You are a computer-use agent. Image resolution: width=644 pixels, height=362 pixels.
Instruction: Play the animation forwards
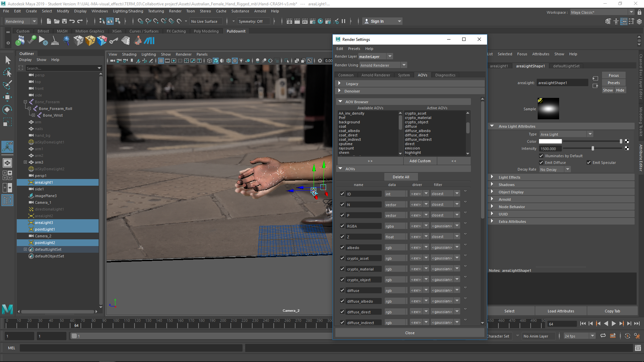coord(613,324)
